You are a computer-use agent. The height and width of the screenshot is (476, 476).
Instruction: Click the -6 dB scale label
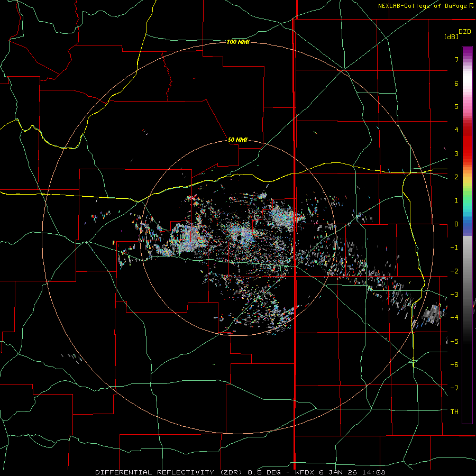pyautogui.click(x=454, y=365)
